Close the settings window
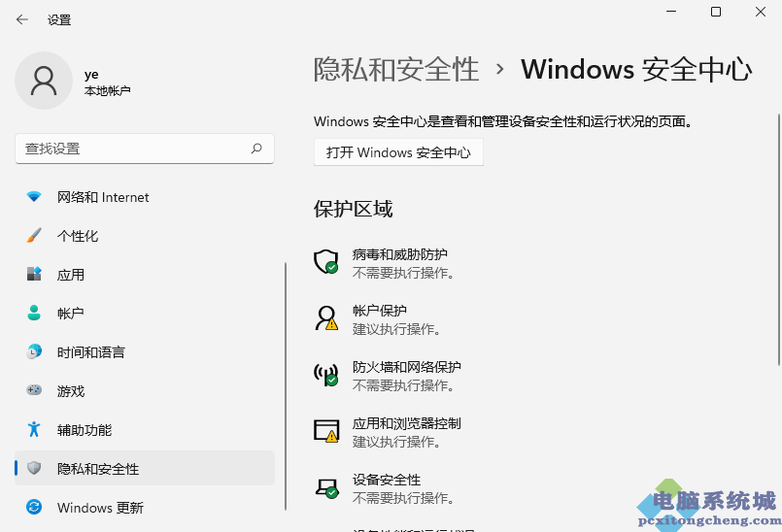This screenshot has height=532, width=782. coord(760,12)
